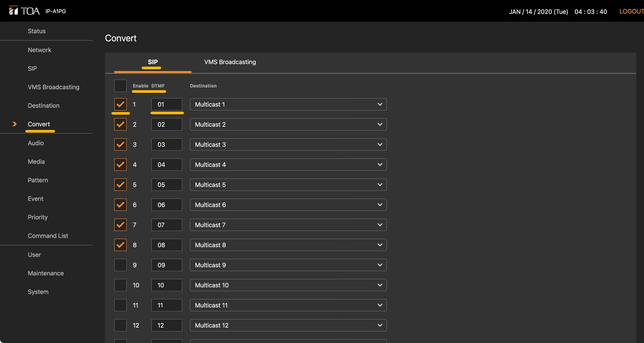Screen dimensions: 644x343
Task: Open the Multicast 9 destination dropdown
Action: pyautogui.click(x=288, y=265)
